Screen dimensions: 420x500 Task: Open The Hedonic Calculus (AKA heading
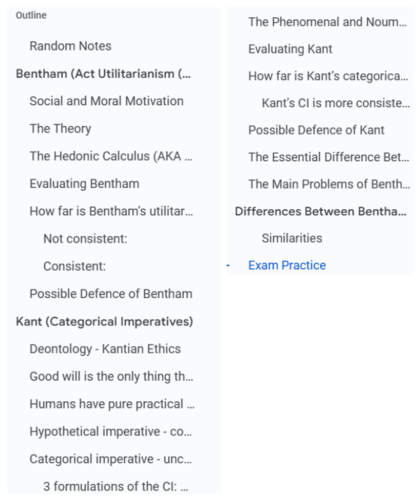tap(111, 156)
